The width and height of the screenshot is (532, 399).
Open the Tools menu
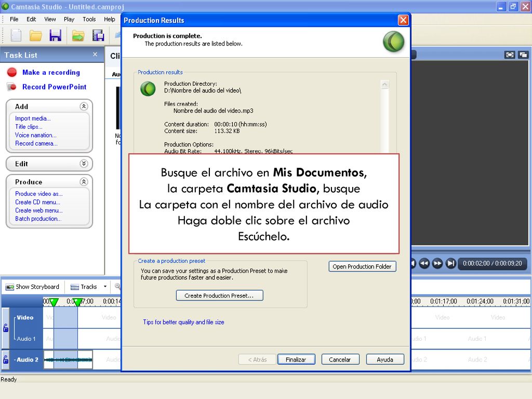pyautogui.click(x=89, y=19)
